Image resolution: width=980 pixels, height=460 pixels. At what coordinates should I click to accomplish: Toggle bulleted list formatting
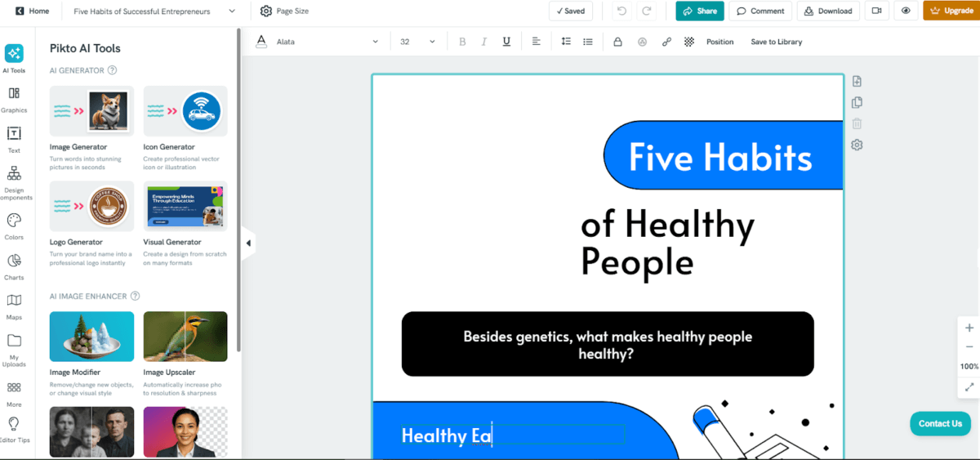tap(588, 42)
